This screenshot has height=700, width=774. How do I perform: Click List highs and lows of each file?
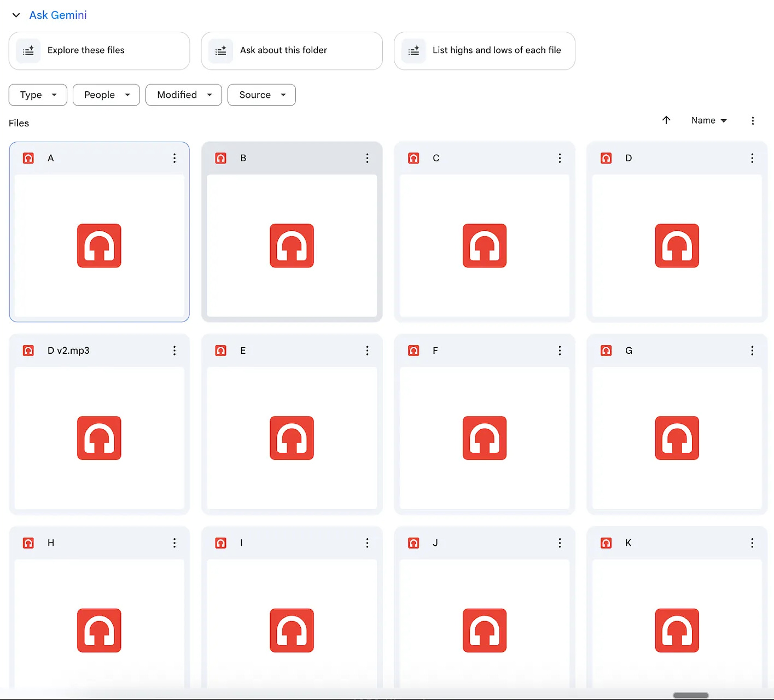click(484, 51)
